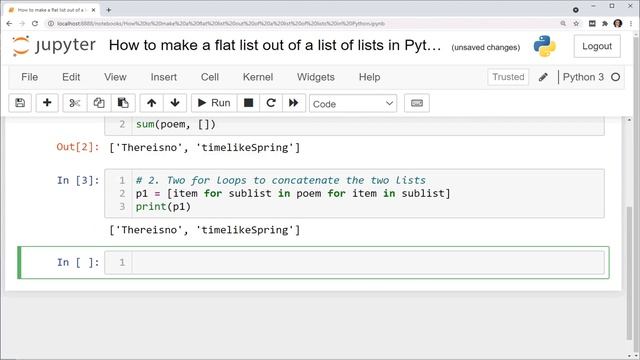Open the browser profile avatar

tap(618, 24)
